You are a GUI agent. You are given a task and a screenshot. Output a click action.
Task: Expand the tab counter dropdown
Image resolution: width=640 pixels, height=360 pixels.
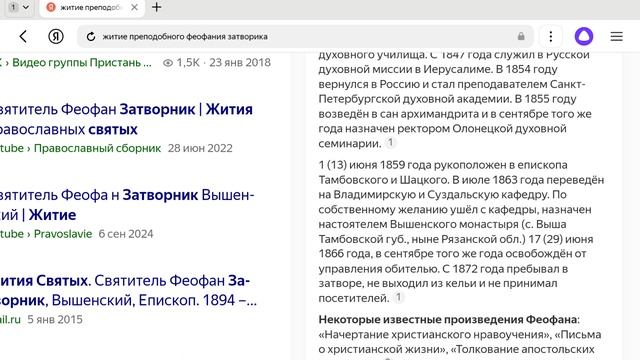[19, 7]
